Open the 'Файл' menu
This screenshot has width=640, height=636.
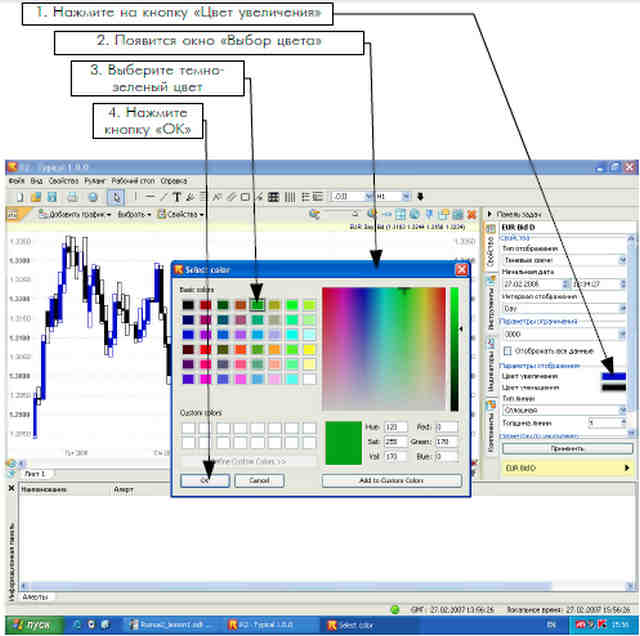[x=16, y=180]
